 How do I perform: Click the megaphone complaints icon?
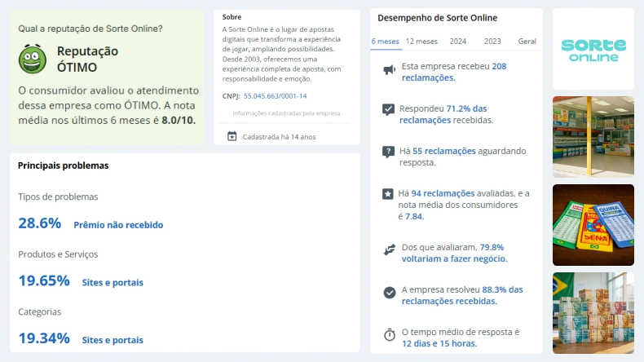pyautogui.click(x=389, y=70)
